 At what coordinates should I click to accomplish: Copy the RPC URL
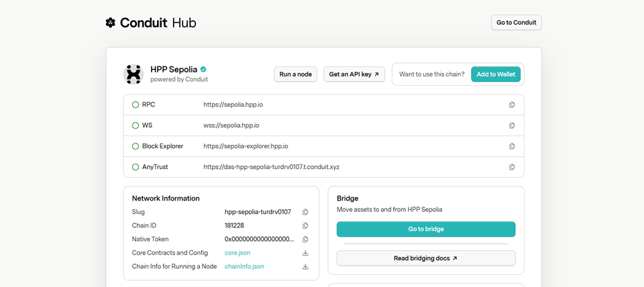coord(512,105)
